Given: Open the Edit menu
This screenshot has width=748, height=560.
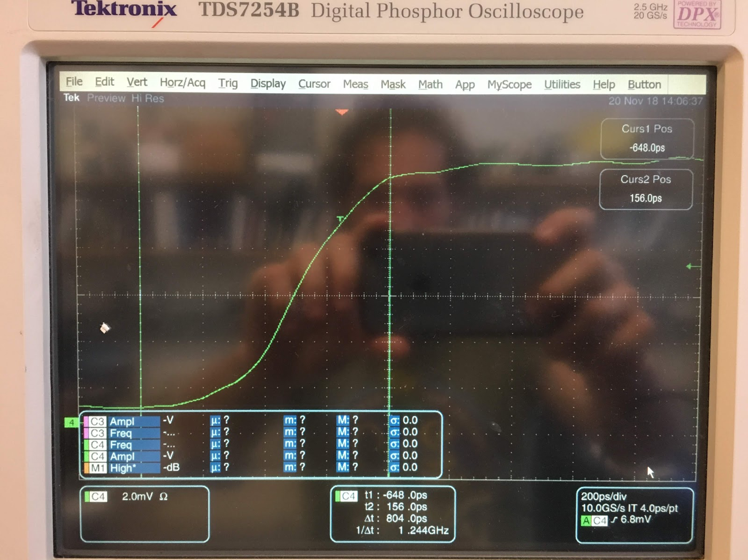Looking at the screenshot, I should pyautogui.click(x=104, y=82).
